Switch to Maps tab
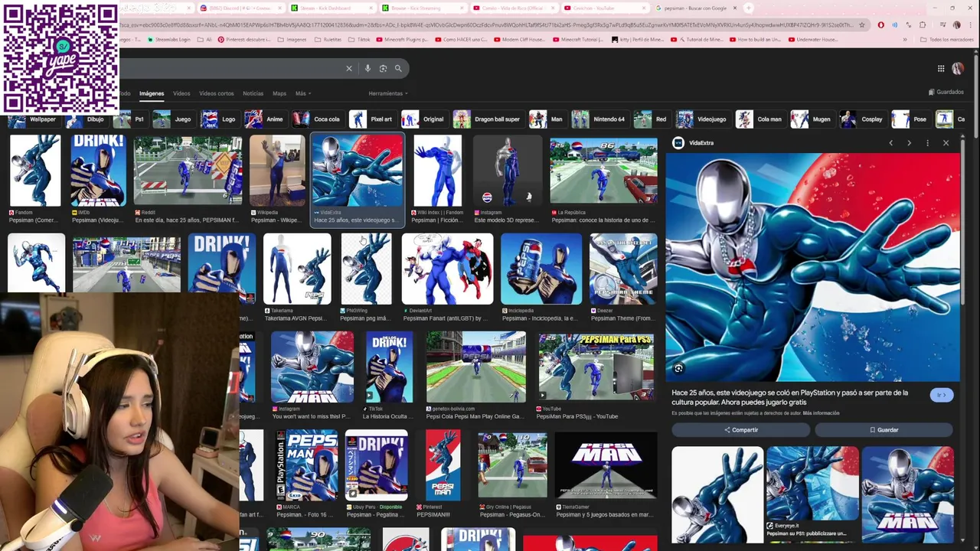 [x=279, y=93]
